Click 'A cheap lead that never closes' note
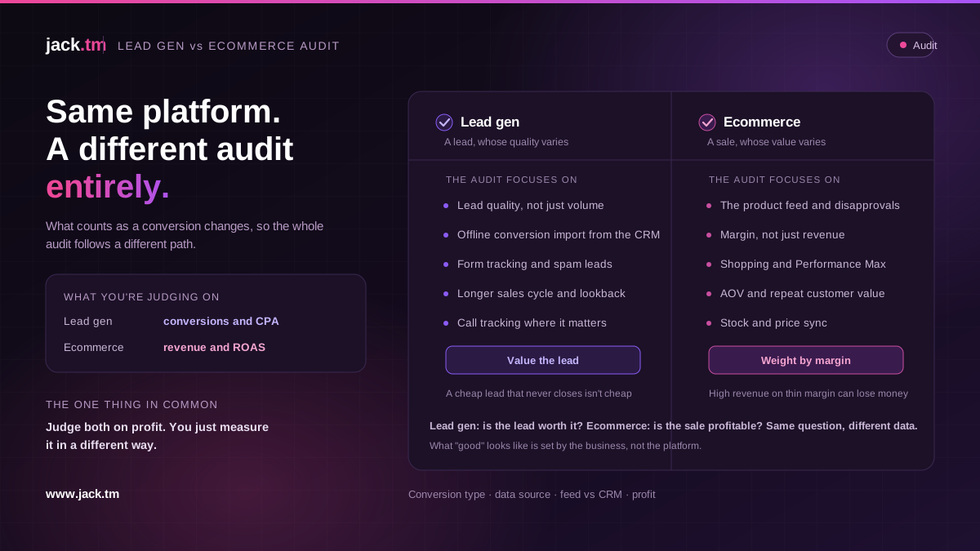Image resolution: width=980 pixels, height=551 pixels. pos(539,393)
